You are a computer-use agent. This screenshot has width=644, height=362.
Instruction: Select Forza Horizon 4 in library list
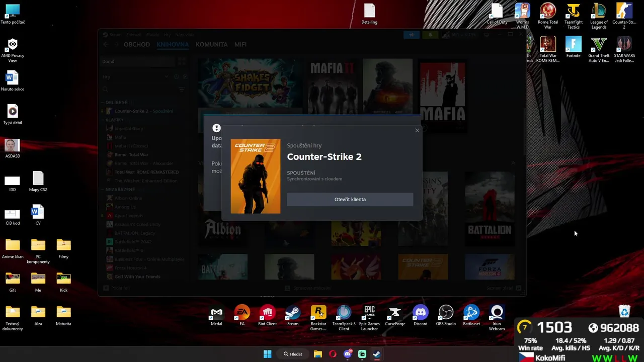coord(130,268)
